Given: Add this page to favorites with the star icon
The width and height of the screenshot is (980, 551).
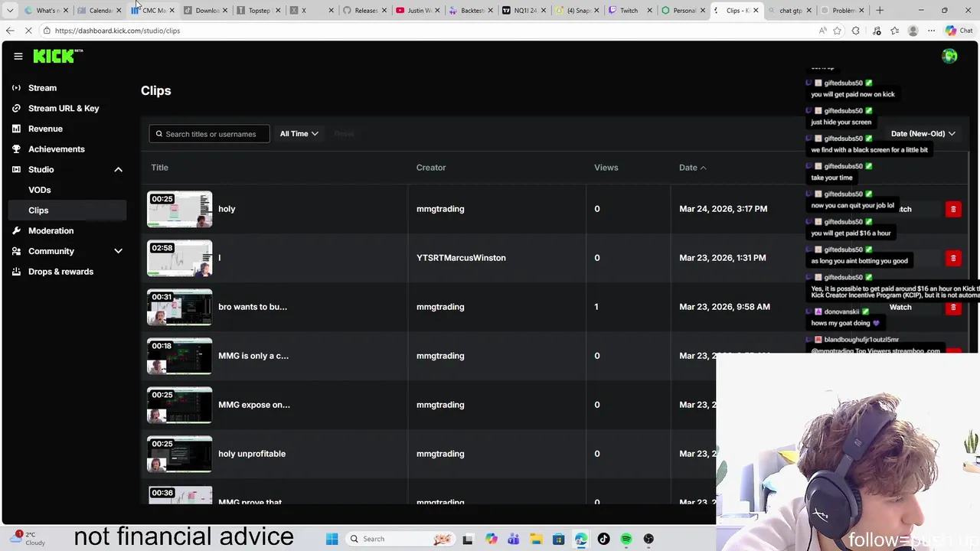Looking at the screenshot, I should (837, 31).
